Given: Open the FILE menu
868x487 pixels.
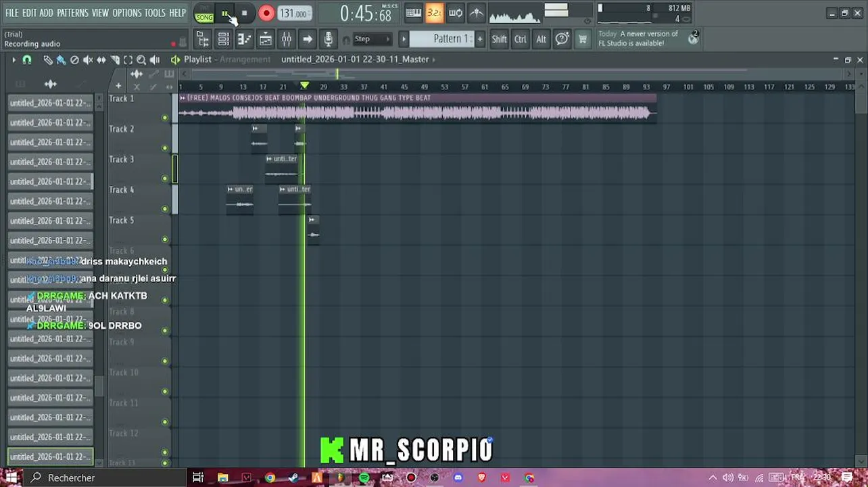Looking at the screenshot, I should click(12, 13).
